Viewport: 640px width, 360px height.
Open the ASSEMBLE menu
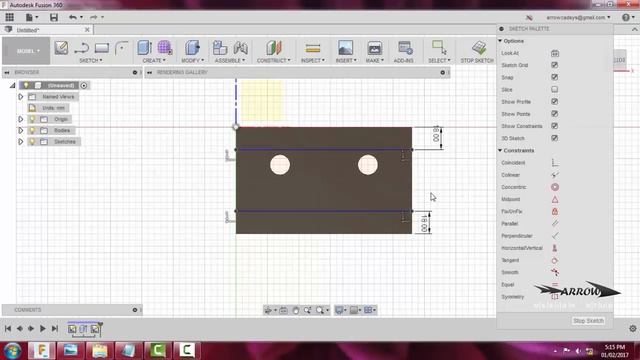(230, 60)
